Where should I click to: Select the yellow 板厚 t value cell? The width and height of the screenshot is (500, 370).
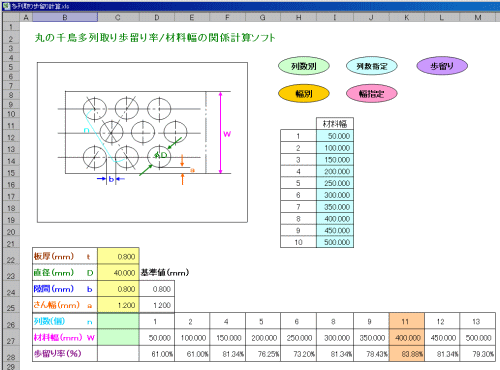(x=118, y=256)
